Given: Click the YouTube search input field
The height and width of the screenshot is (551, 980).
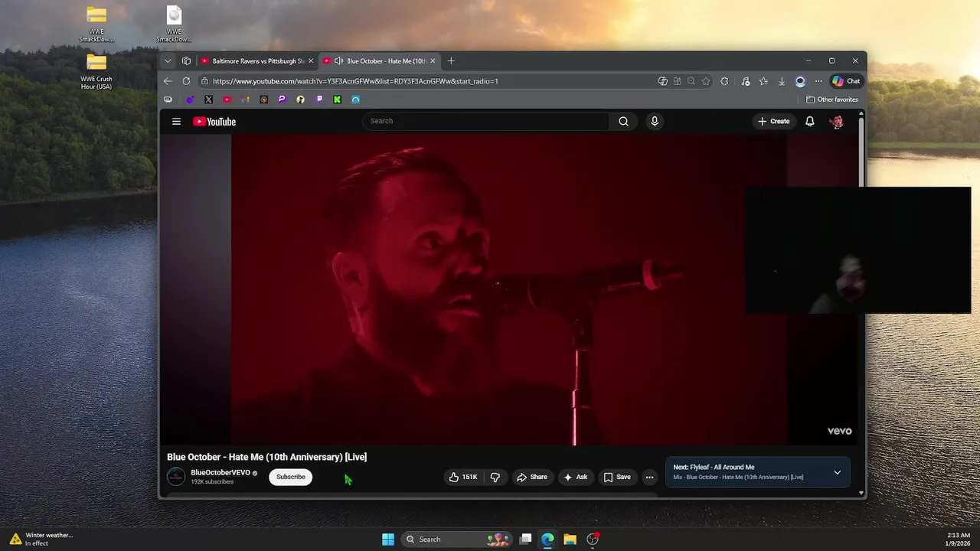Looking at the screenshot, I should coord(485,121).
